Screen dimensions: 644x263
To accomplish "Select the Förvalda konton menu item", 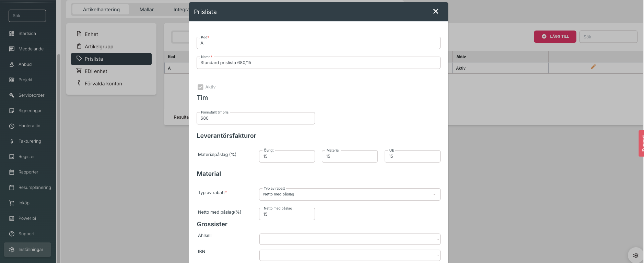I will tap(111, 84).
